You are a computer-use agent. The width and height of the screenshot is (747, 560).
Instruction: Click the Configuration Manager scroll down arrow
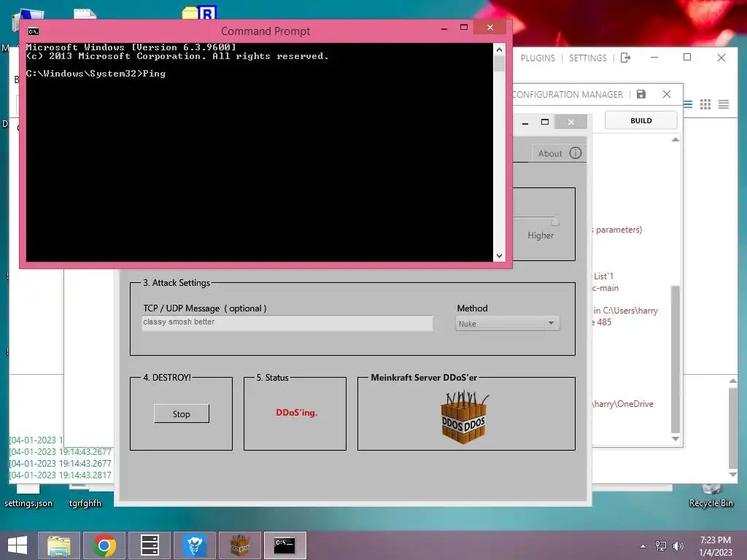pyautogui.click(x=675, y=438)
